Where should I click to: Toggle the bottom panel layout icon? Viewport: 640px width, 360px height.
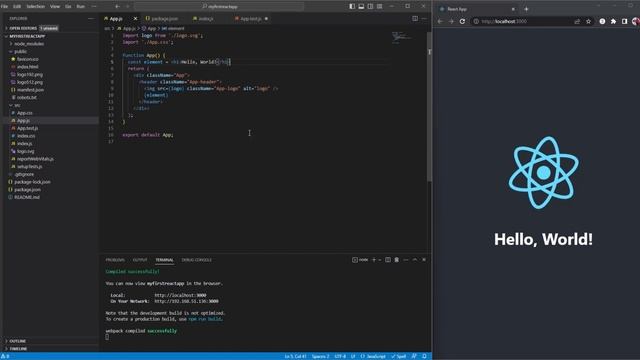click(361, 7)
